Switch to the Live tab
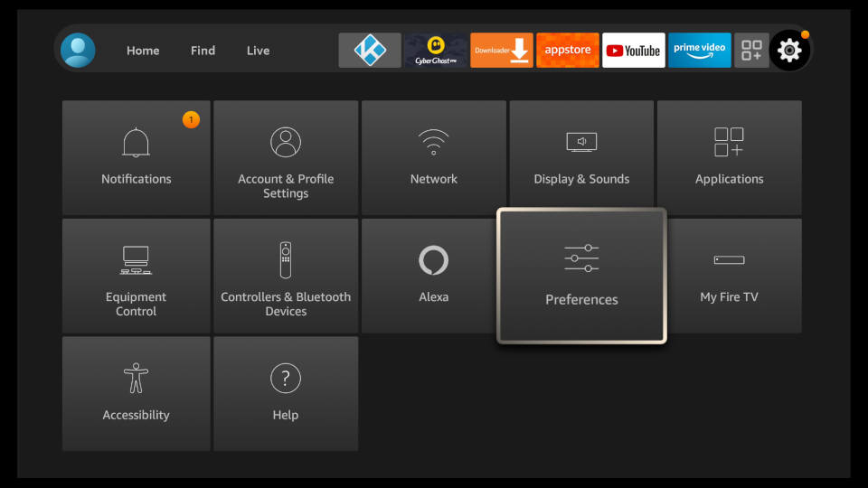 pyautogui.click(x=258, y=51)
